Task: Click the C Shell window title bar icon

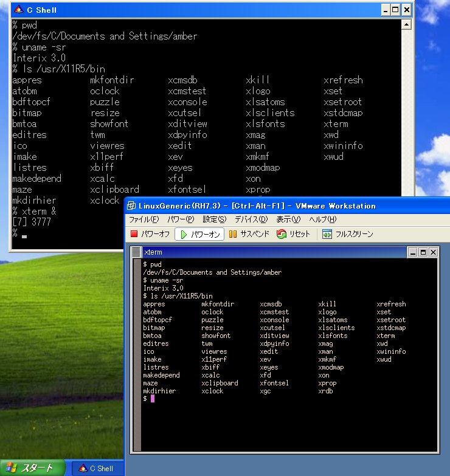Action: (18, 10)
